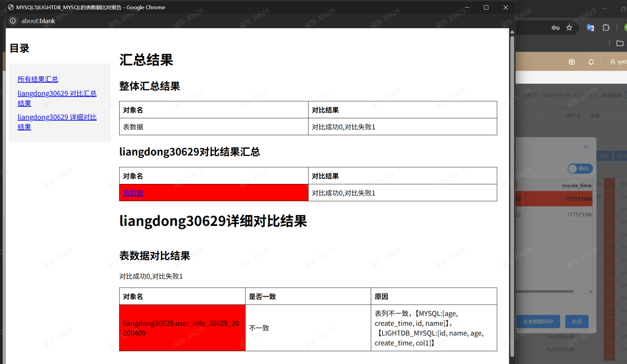Close the report popup window

tap(505, 7)
